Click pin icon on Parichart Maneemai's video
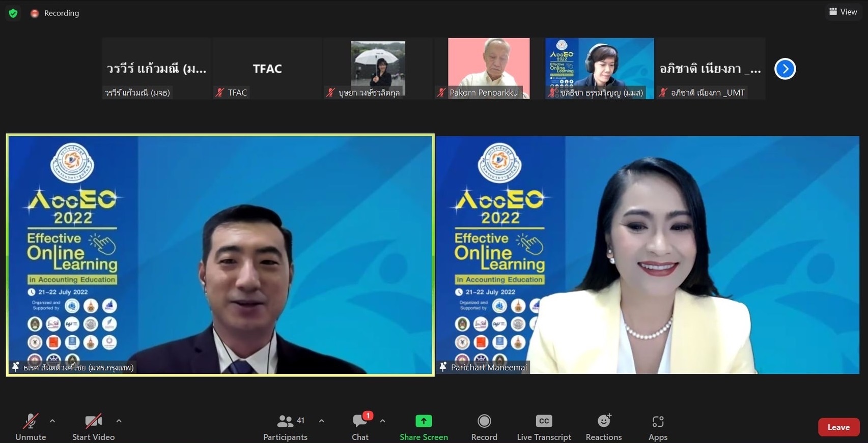Screen dimensions: 868x443 (x=443, y=367)
